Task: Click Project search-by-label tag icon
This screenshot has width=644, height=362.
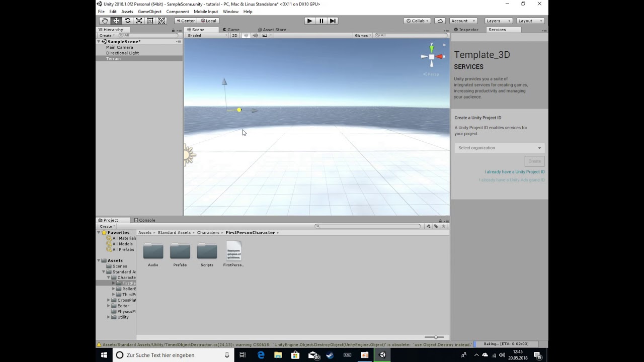Action: point(436,226)
